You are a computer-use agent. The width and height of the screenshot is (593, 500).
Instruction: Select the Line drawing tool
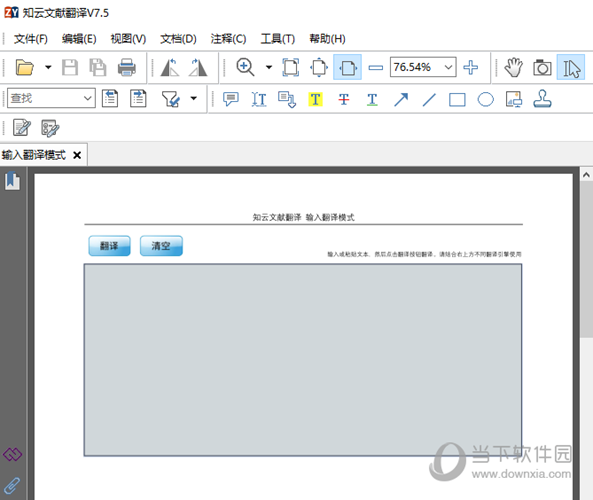[x=429, y=99]
